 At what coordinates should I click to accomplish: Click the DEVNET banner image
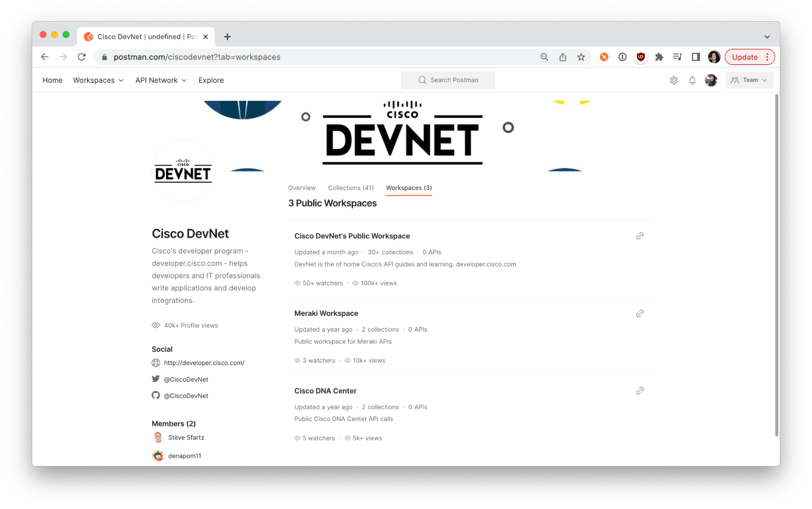click(403, 135)
